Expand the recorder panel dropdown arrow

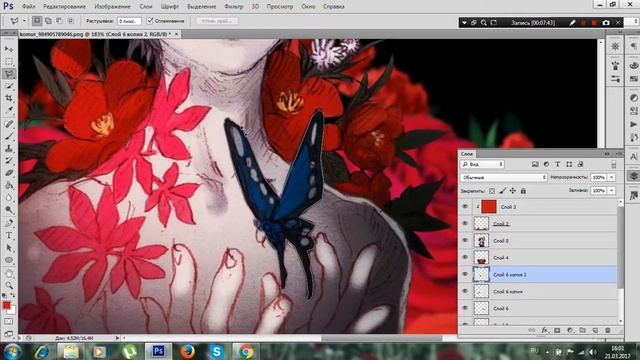pyautogui.click(x=464, y=23)
